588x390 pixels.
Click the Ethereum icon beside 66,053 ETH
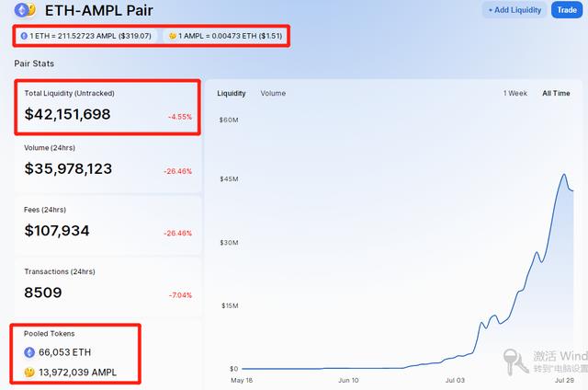click(29, 352)
